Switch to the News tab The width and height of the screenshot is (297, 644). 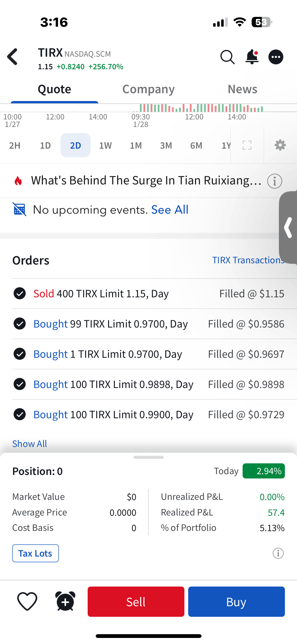242,89
